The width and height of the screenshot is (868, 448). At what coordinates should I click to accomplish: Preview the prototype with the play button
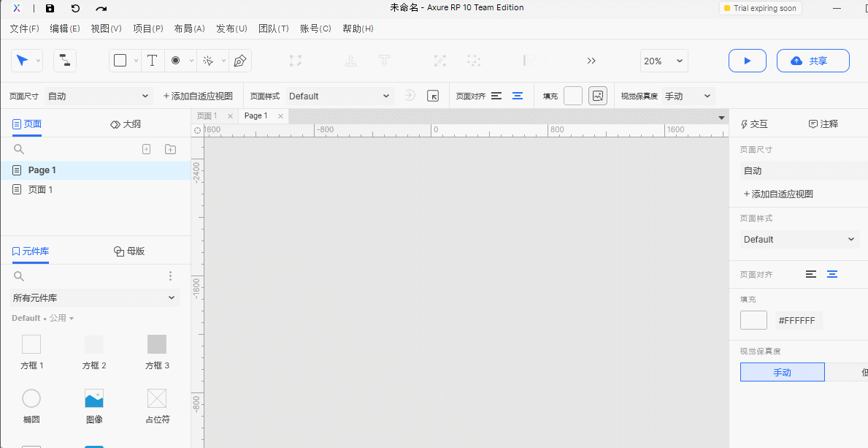[748, 61]
